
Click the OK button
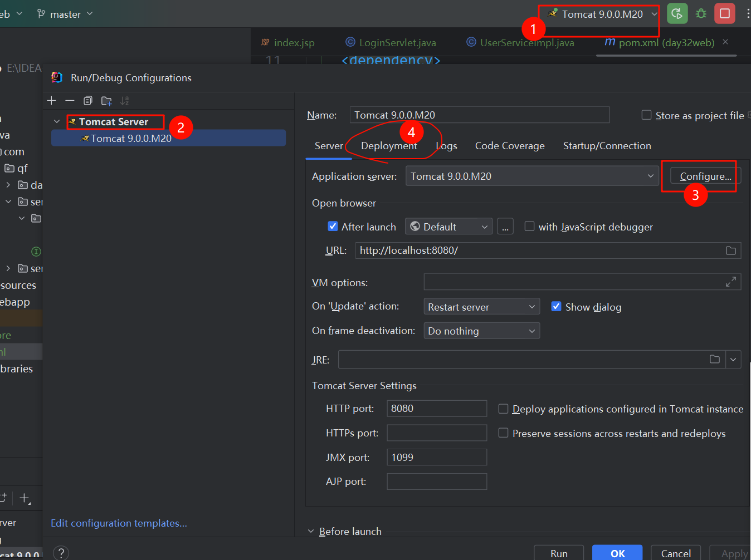click(617, 553)
